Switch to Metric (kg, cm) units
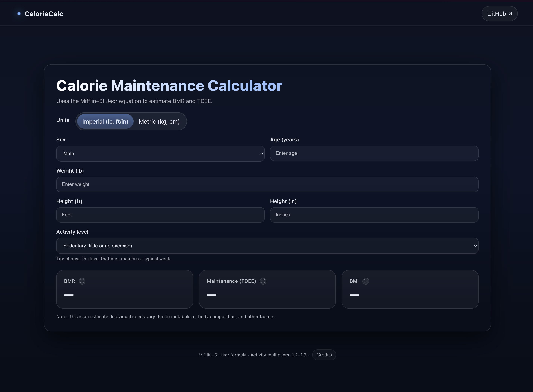This screenshot has width=533, height=392. click(159, 122)
